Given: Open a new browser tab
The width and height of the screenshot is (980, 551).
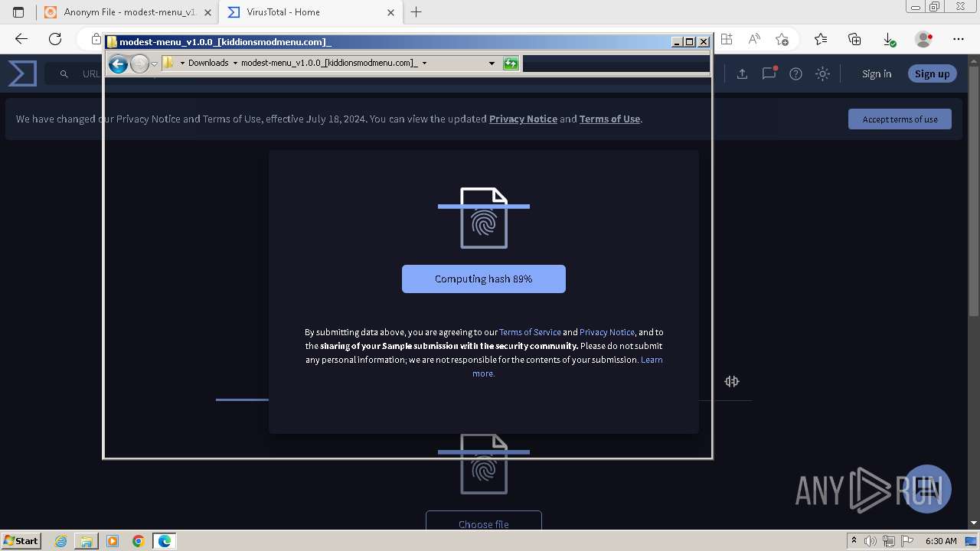Looking at the screenshot, I should (x=416, y=12).
